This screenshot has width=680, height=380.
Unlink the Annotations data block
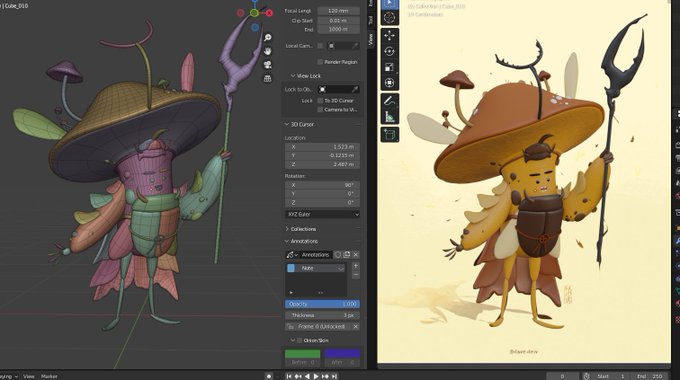(x=356, y=255)
